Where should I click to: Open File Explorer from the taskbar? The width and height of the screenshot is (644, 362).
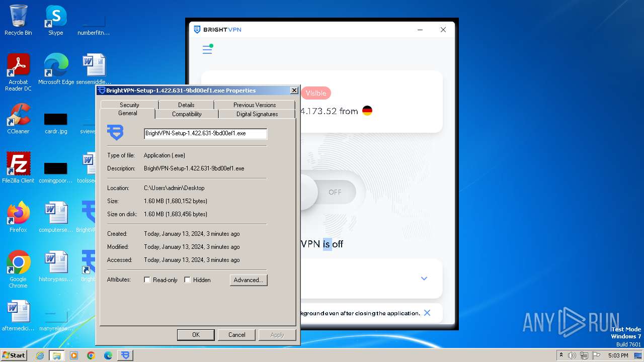coord(56,355)
